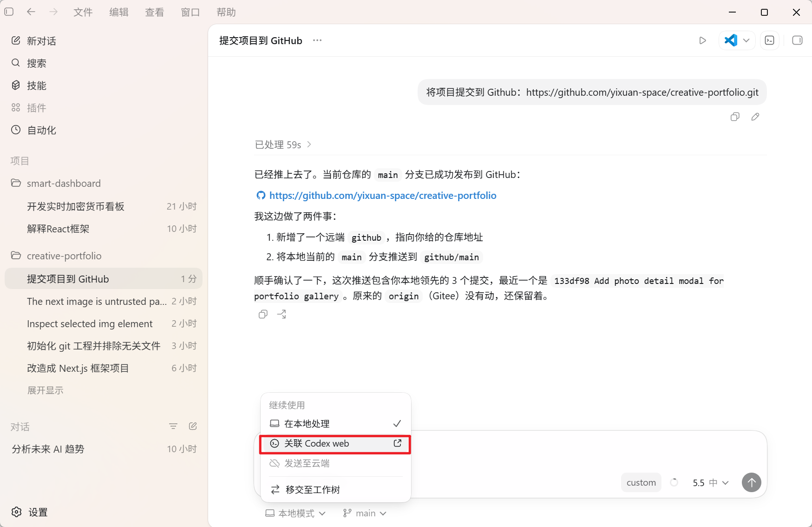Click 发送至云端 menu entry

click(x=336, y=463)
